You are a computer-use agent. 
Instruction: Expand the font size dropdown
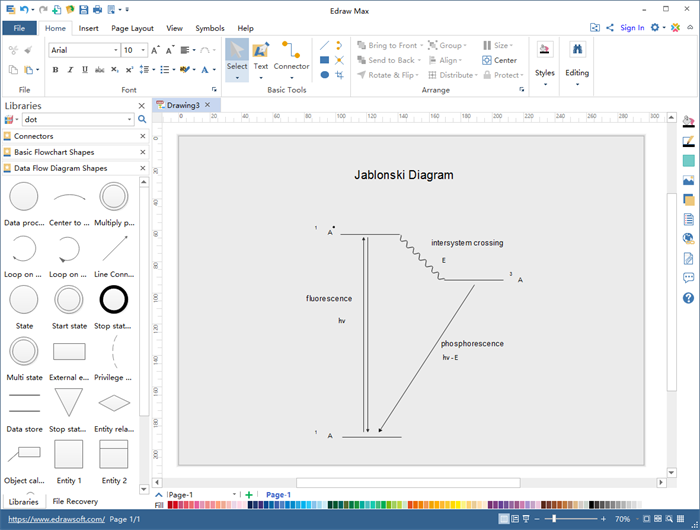pos(143,50)
